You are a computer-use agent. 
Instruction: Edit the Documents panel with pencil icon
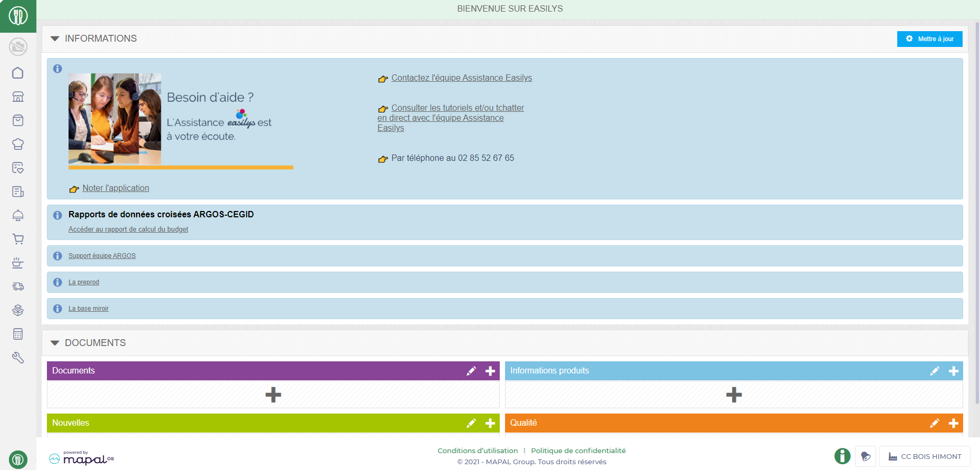click(x=471, y=371)
